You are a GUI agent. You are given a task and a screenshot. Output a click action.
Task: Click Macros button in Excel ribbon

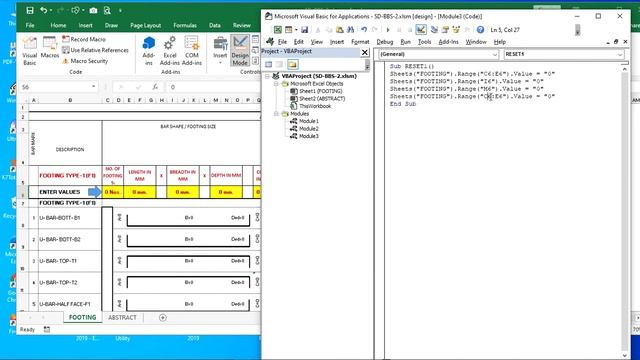50,48
